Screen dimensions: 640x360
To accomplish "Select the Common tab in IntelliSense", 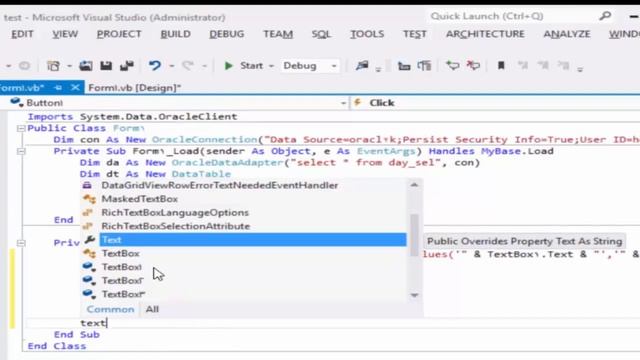I will click(x=110, y=309).
